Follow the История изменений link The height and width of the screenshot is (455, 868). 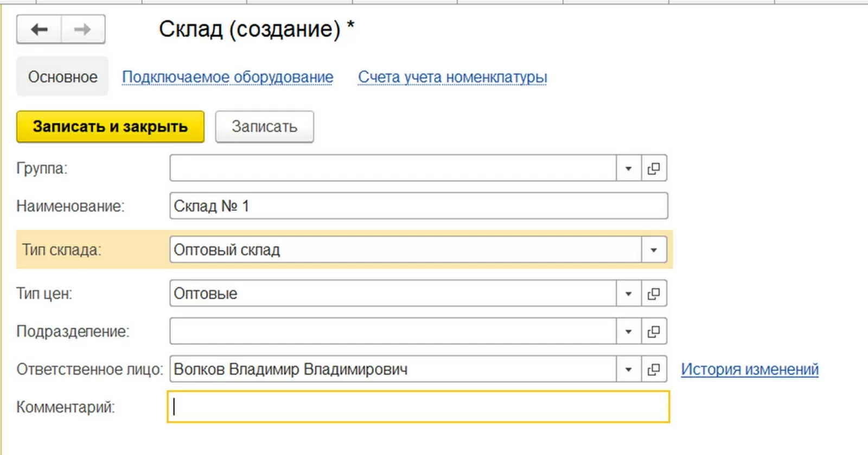tap(750, 369)
